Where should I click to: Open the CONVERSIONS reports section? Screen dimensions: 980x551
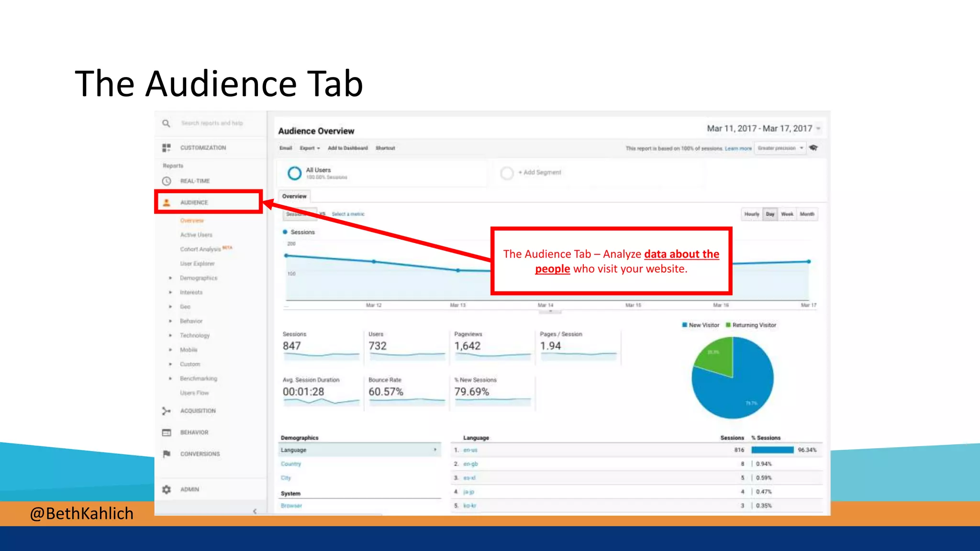click(200, 454)
